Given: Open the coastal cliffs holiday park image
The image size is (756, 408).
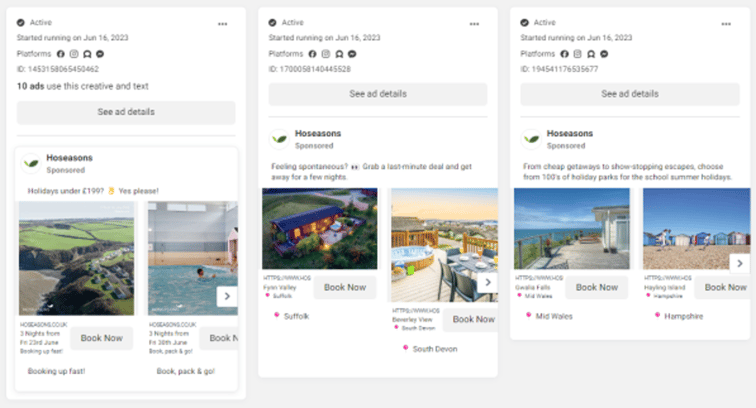Looking at the screenshot, I should click(x=77, y=258).
